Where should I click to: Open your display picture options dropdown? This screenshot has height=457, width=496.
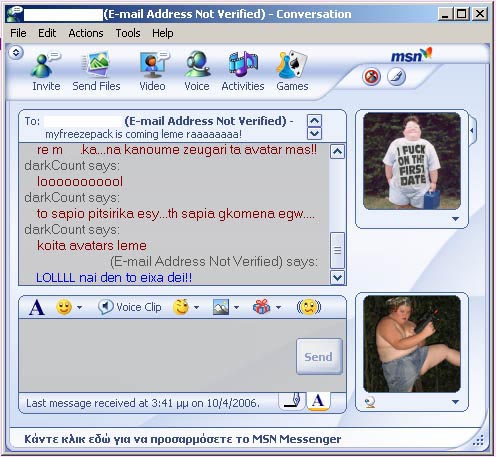(455, 402)
